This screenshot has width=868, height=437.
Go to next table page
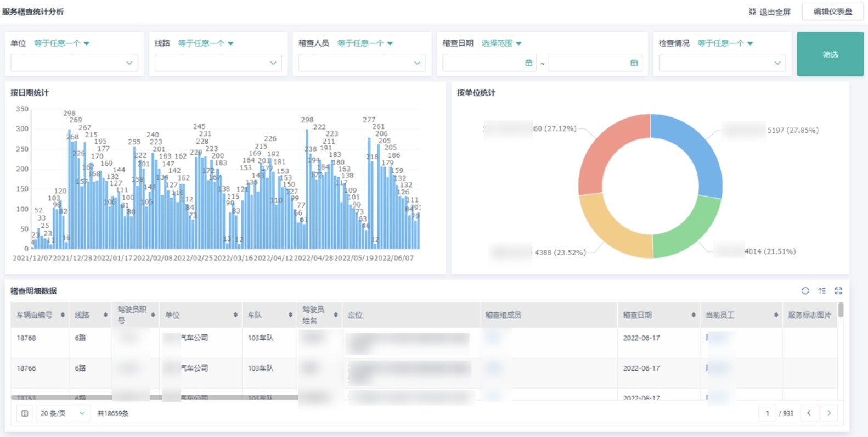(x=828, y=413)
